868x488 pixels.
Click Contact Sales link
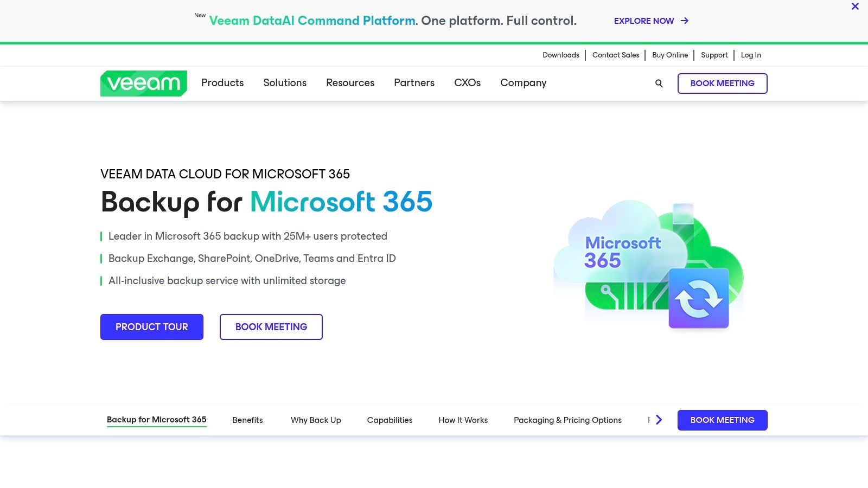point(616,55)
